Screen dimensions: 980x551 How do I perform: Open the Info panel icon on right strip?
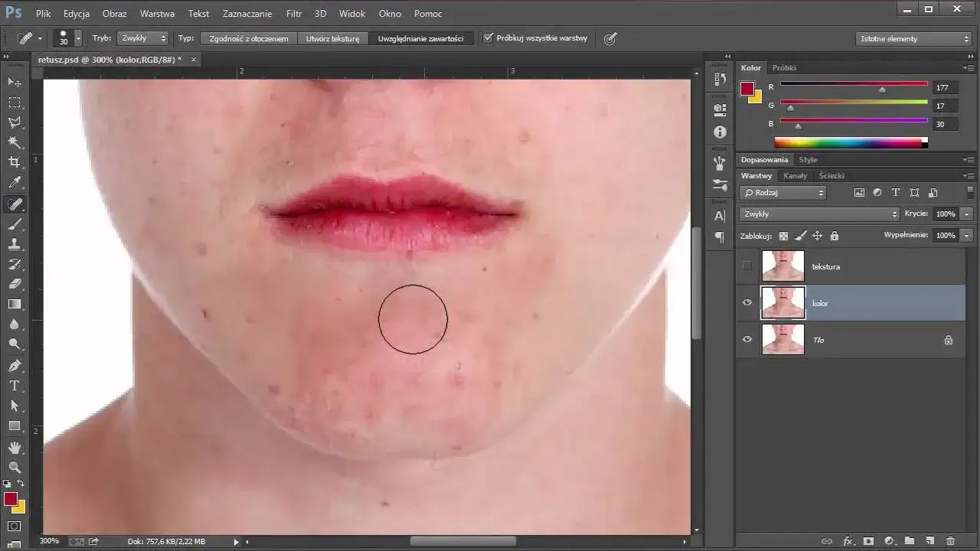point(718,132)
